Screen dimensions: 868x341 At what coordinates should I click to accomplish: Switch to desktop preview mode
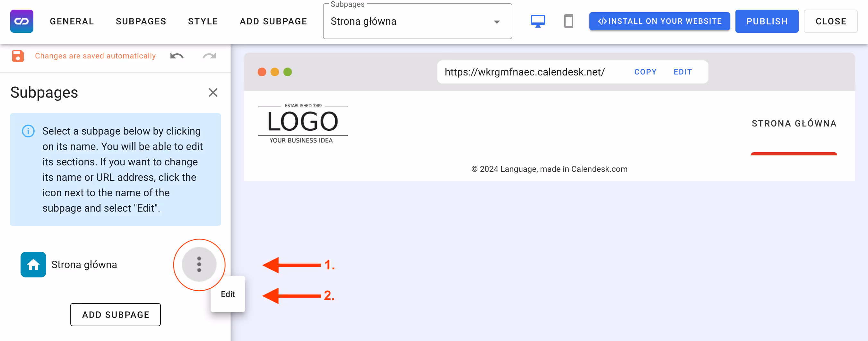point(538,21)
